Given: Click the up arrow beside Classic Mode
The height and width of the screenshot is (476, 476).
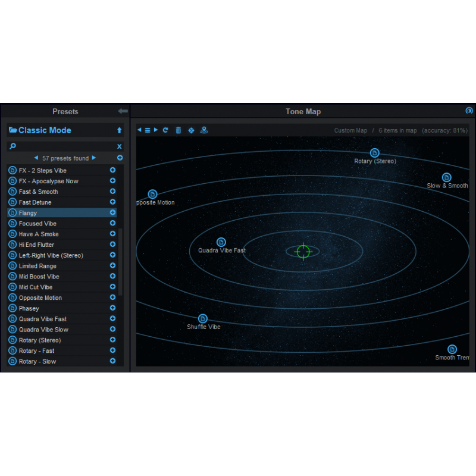Looking at the screenshot, I should [x=119, y=130].
